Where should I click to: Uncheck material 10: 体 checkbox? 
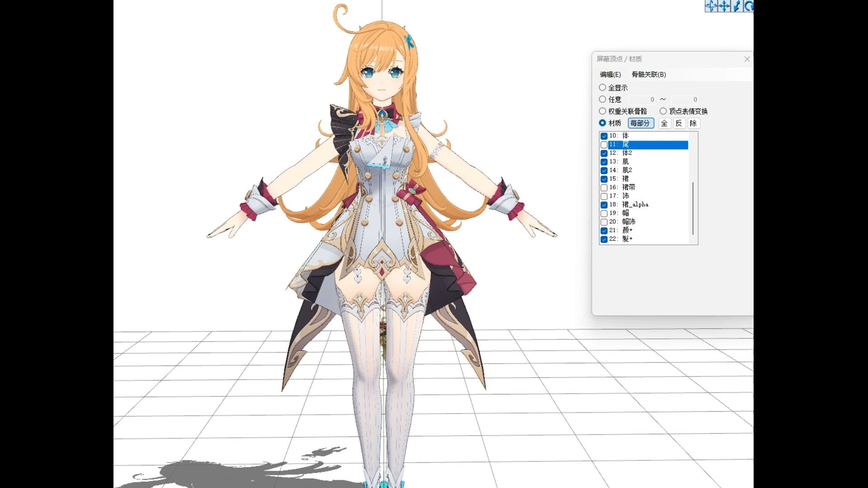[x=604, y=136]
